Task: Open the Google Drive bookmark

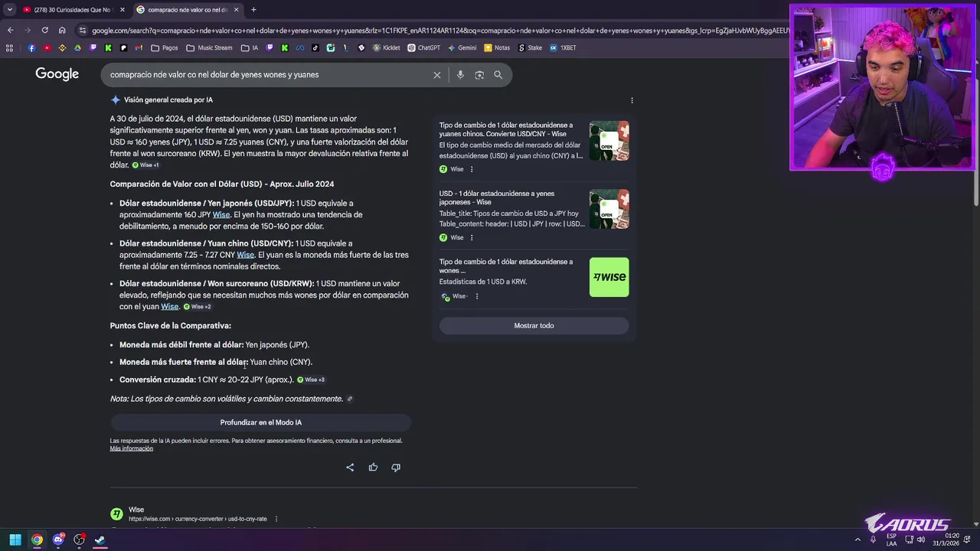Action: 77,47
